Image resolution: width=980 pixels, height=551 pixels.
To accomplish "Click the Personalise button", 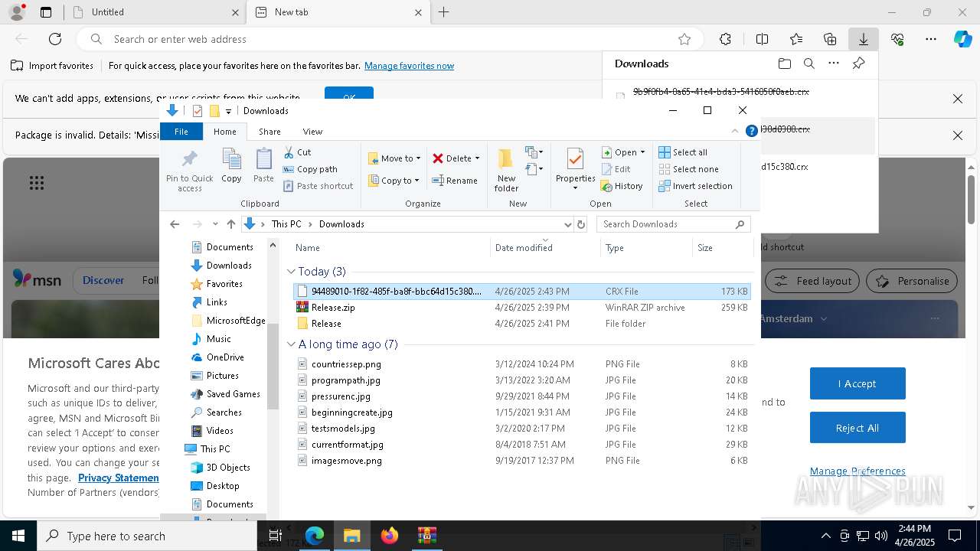I will [912, 281].
